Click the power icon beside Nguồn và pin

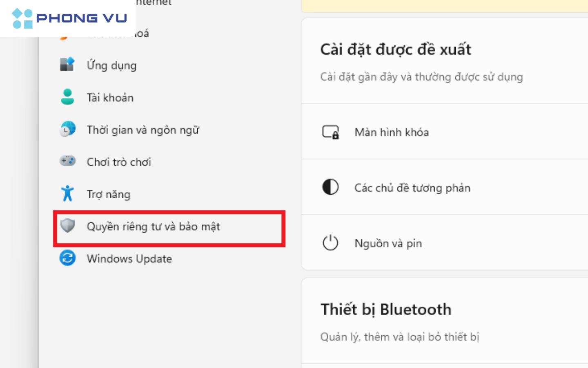coord(330,242)
